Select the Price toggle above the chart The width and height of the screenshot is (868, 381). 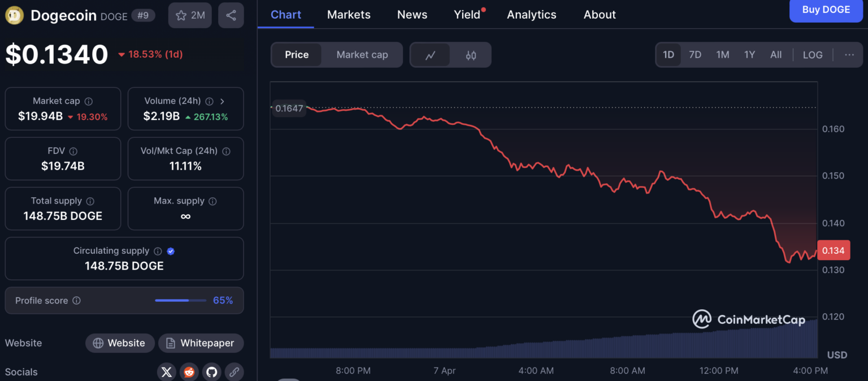tap(297, 54)
